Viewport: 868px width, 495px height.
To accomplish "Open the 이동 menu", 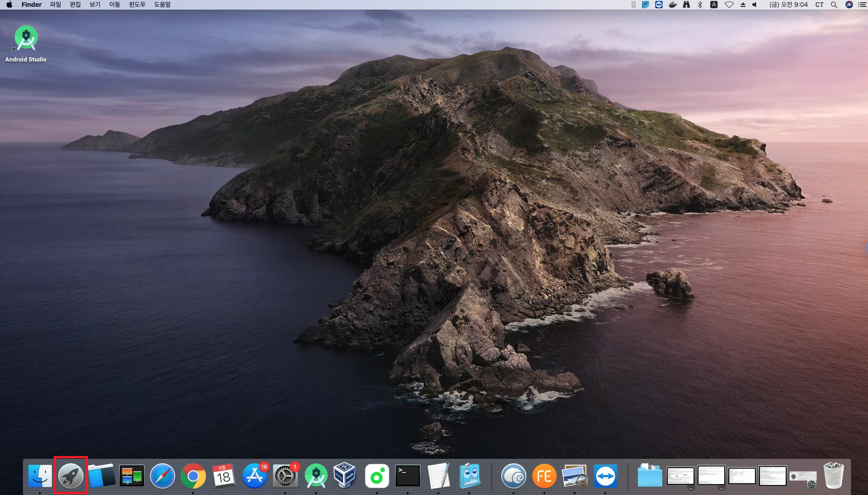I will (115, 5).
